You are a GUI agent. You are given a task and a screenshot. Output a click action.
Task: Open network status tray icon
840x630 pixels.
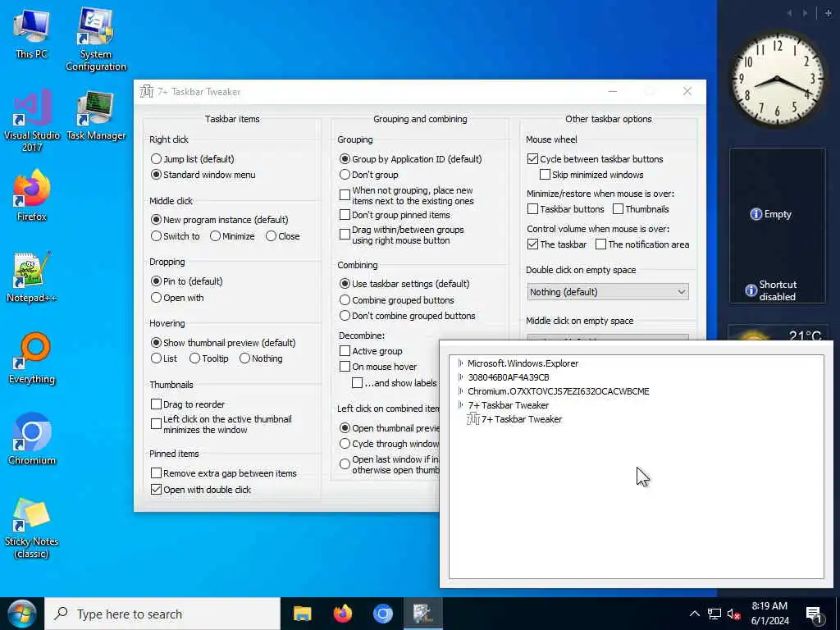coord(714,614)
